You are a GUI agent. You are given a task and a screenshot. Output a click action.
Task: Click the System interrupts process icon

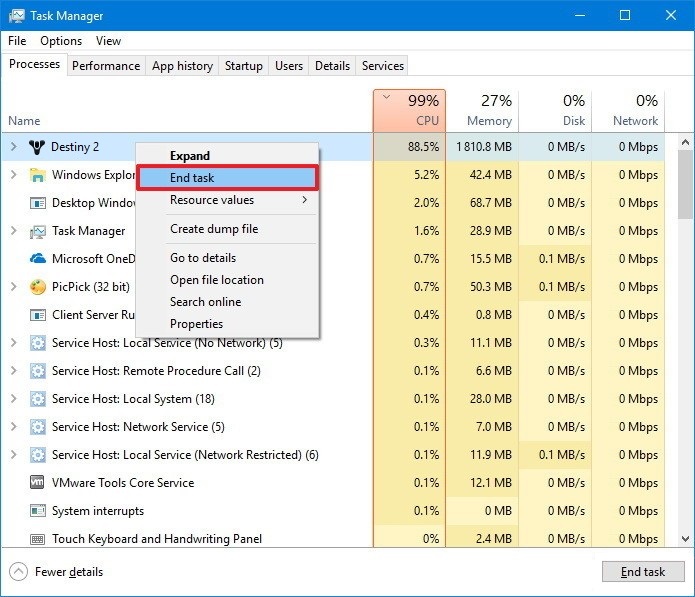pyautogui.click(x=38, y=511)
